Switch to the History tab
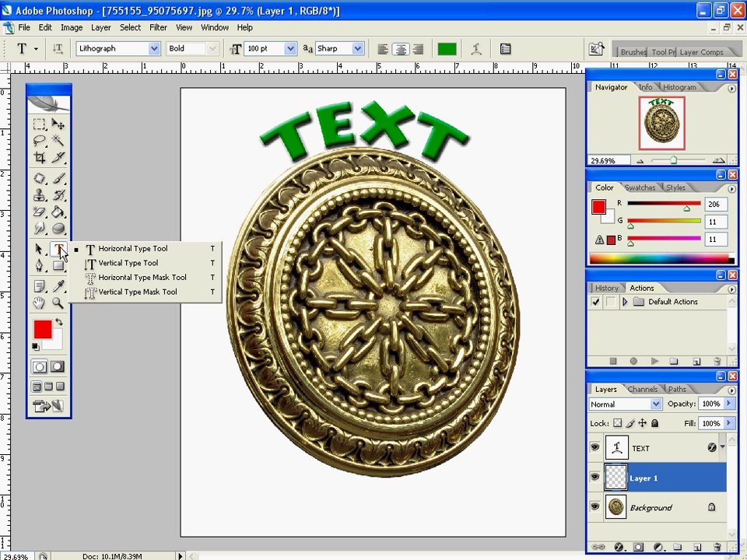The width and height of the screenshot is (747, 560). (x=606, y=288)
